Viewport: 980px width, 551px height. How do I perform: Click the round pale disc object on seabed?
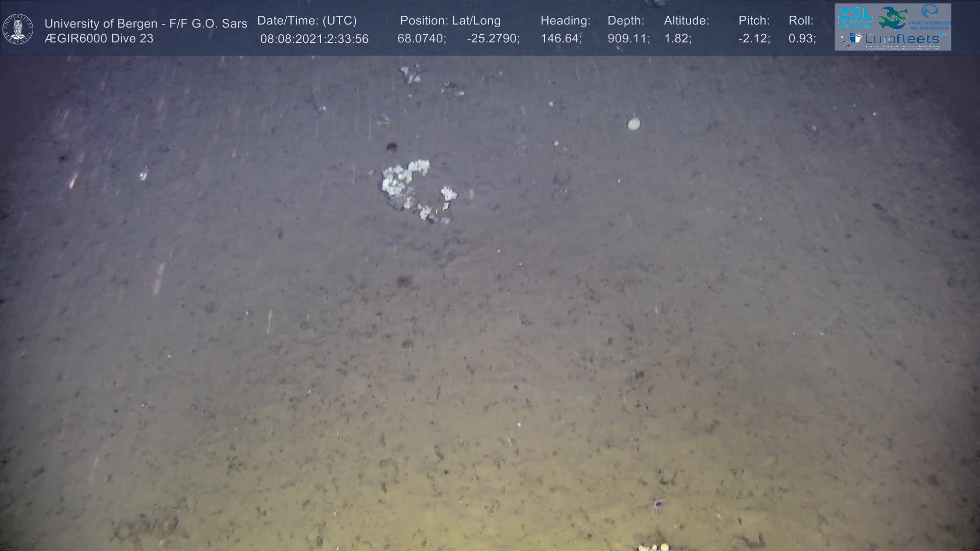coord(633,124)
